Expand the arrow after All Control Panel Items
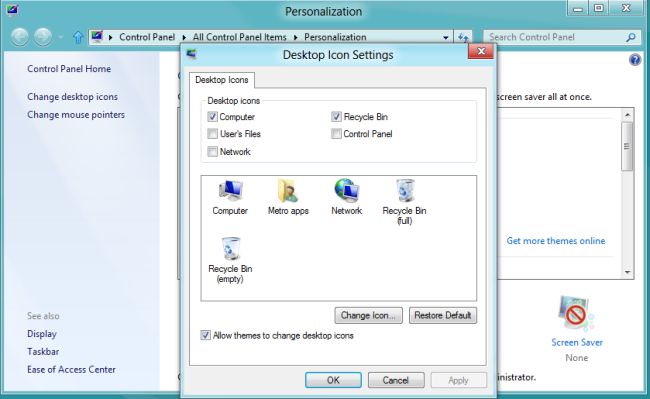The width and height of the screenshot is (650, 399). [x=296, y=37]
